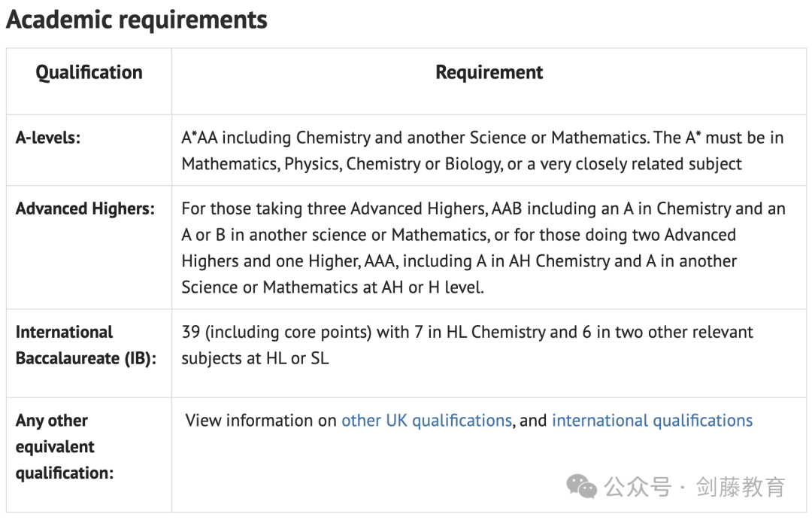
Task: Click the Highers and one Higher, AAA line
Action: point(459,261)
